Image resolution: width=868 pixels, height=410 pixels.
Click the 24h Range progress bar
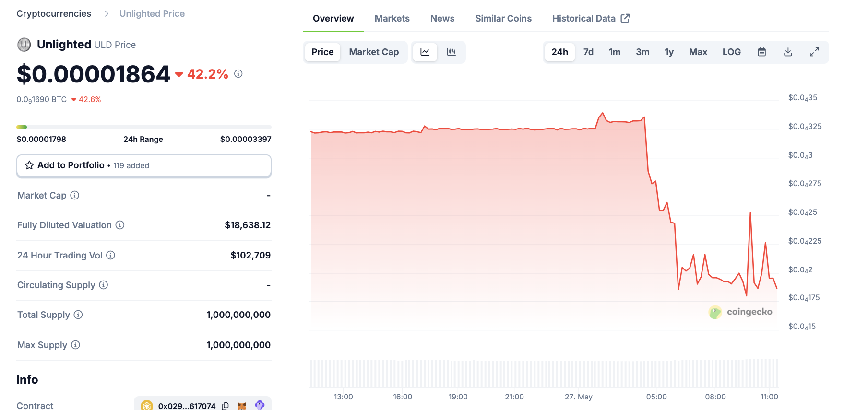pyautogui.click(x=144, y=127)
